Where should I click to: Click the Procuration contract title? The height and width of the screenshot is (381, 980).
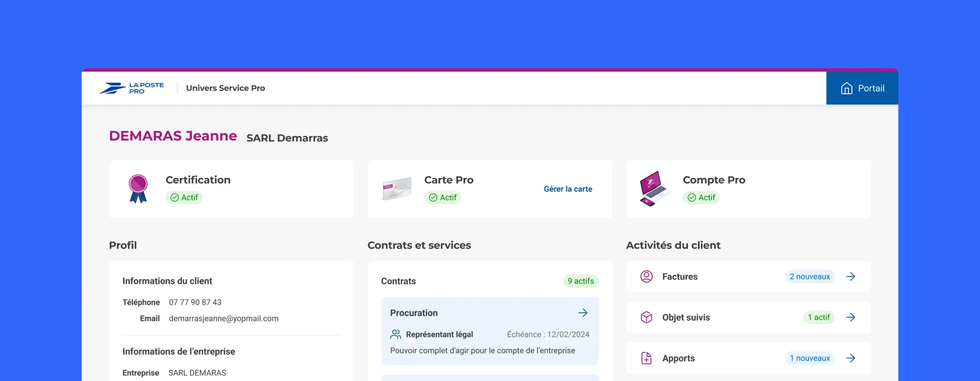(x=414, y=313)
